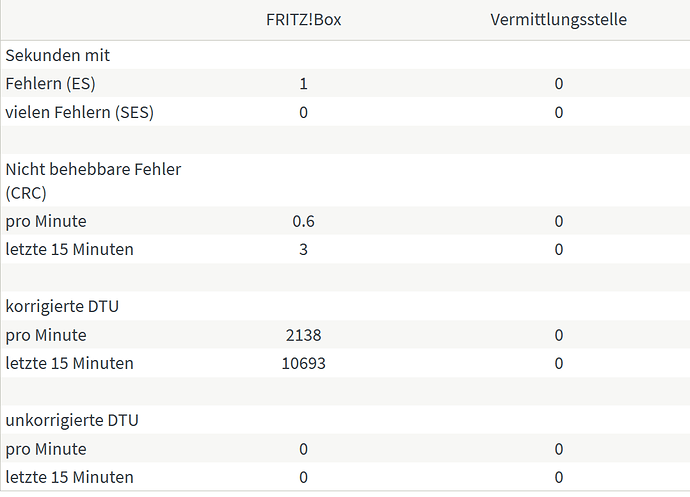
Task: Click the Nicht behebbare Fehler (CRC) heading
Action: click(x=93, y=181)
